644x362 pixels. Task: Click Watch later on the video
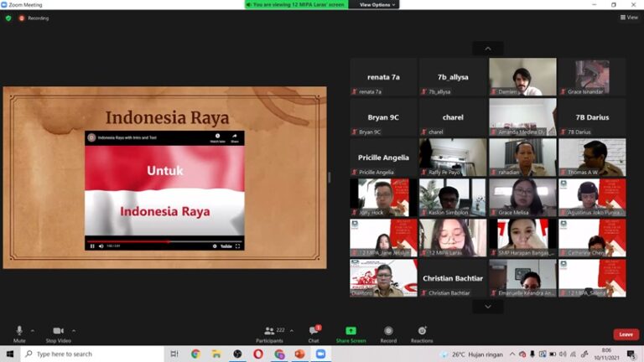coord(217,137)
